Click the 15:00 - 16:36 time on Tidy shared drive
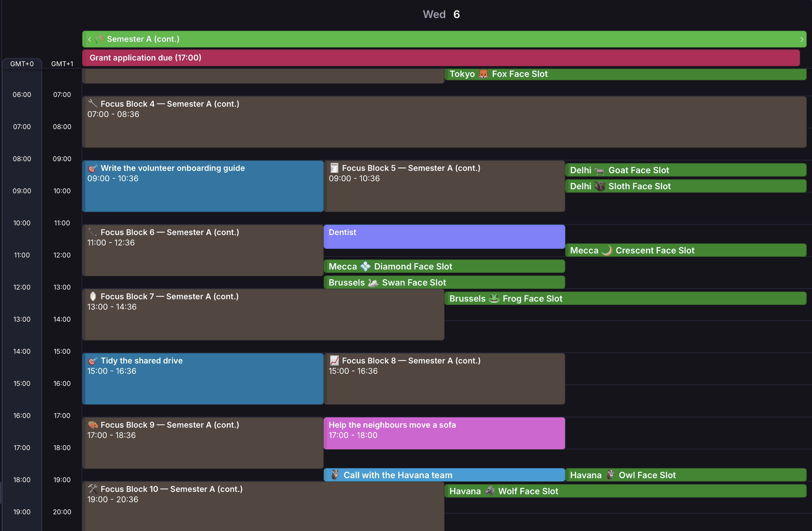Image resolution: width=812 pixels, height=531 pixels. pos(112,371)
